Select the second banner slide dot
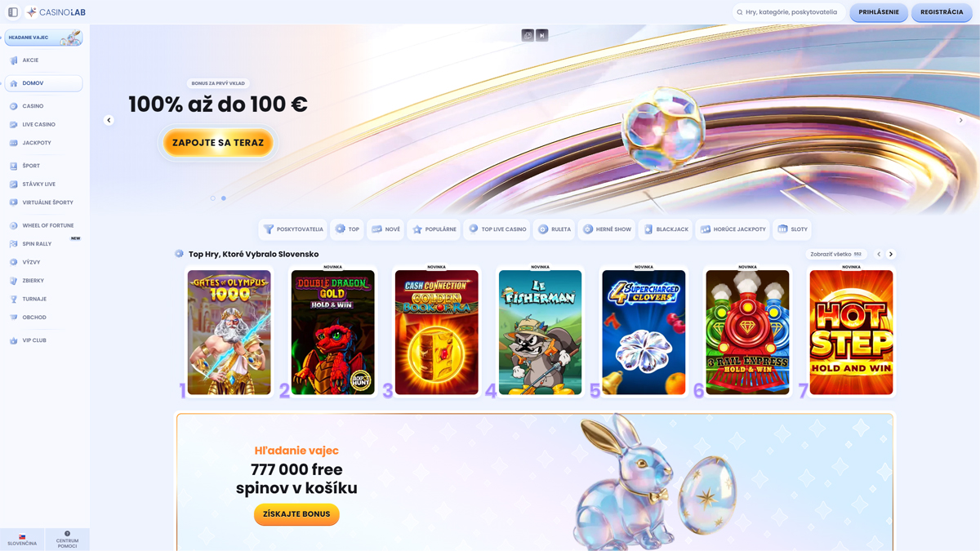This screenshot has height=551, width=980. pos(224,198)
